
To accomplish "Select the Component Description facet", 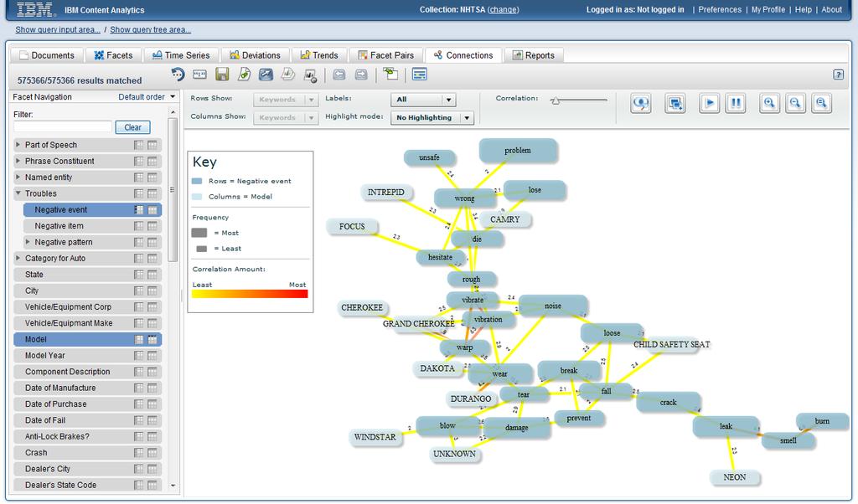I will (87, 372).
